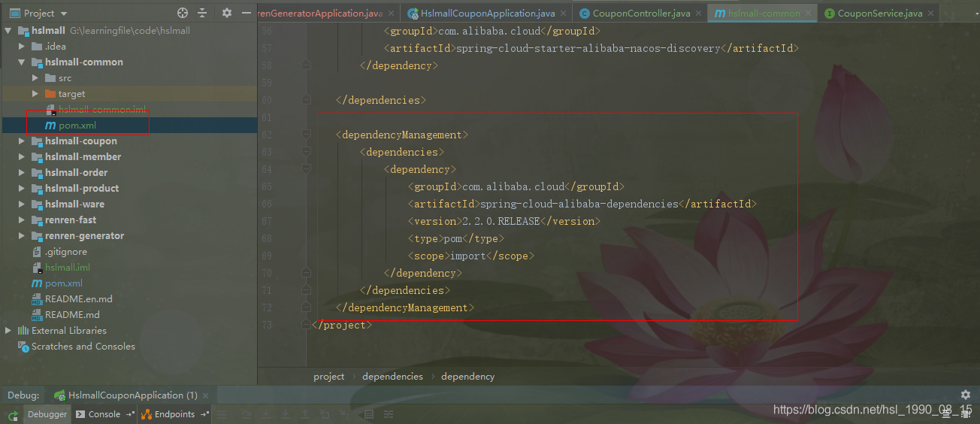Switch to CouponService.java tab
This screenshot has height=424, width=980.
point(880,14)
